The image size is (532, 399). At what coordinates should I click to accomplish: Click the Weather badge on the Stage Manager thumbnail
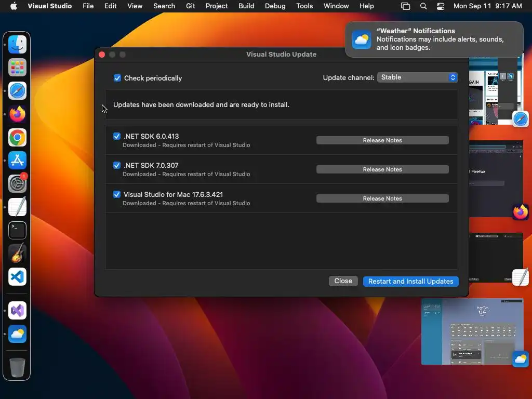click(520, 359)
